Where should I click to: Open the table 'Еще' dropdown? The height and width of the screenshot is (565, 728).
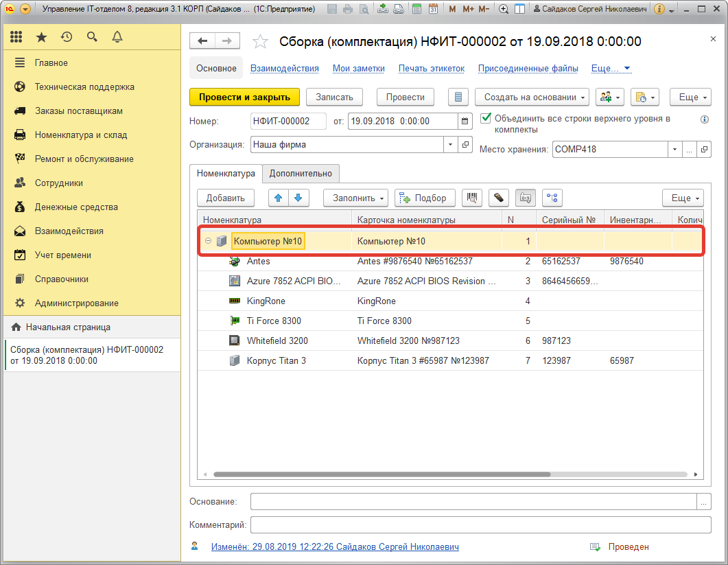683,198
